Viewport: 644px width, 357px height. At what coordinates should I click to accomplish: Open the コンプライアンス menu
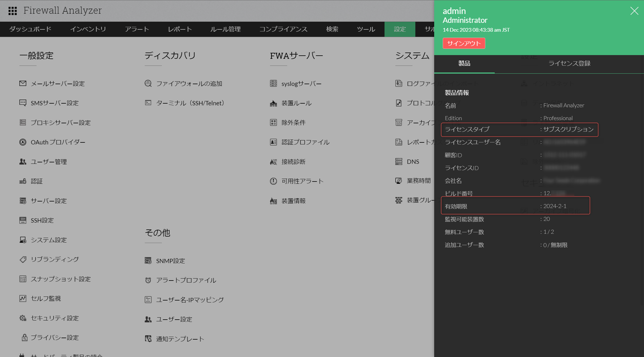[283, 29]
